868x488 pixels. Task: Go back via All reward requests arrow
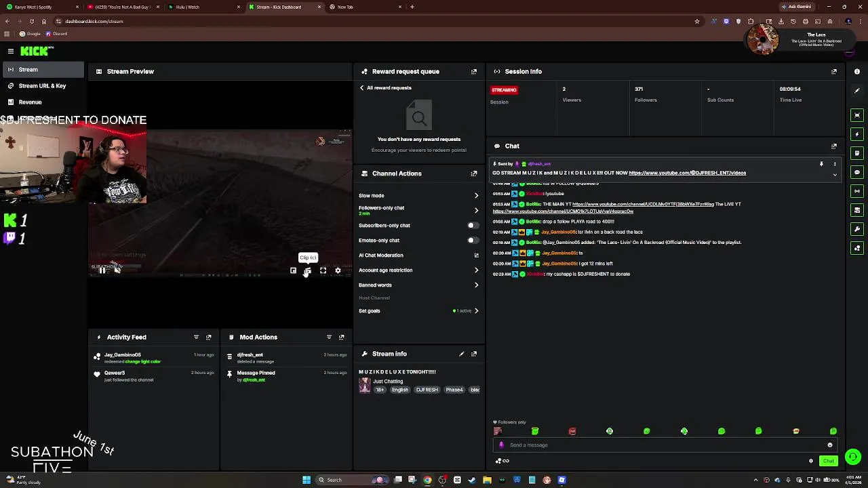362,87
